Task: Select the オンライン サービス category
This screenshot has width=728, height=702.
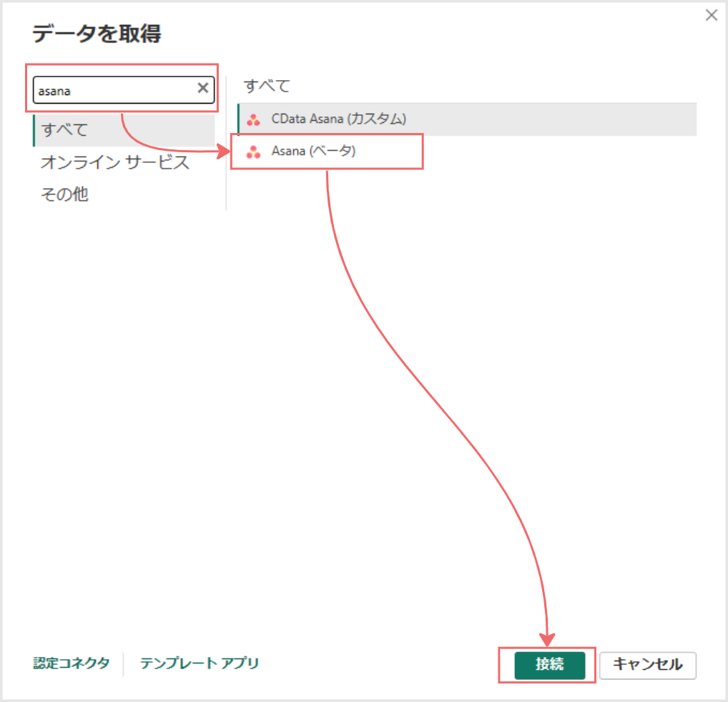Action: pyautogui.click(x=114, y=162)
